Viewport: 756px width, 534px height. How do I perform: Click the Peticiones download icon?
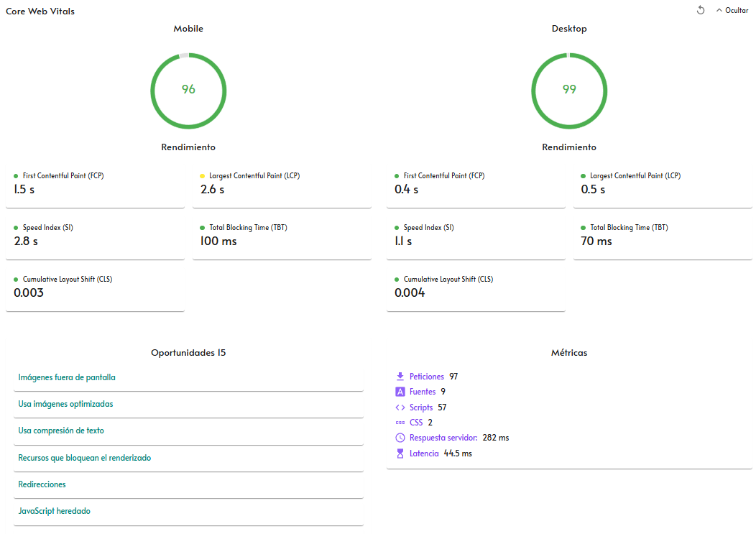[400, 377]
